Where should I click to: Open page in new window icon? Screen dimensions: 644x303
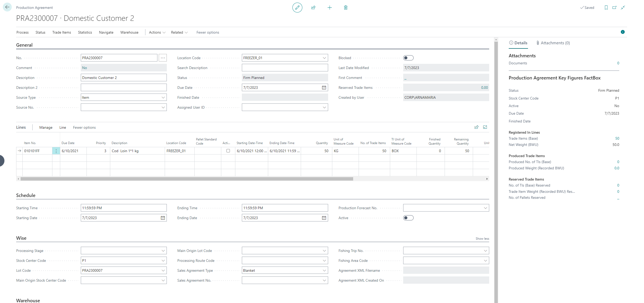(x=614, y=8)
